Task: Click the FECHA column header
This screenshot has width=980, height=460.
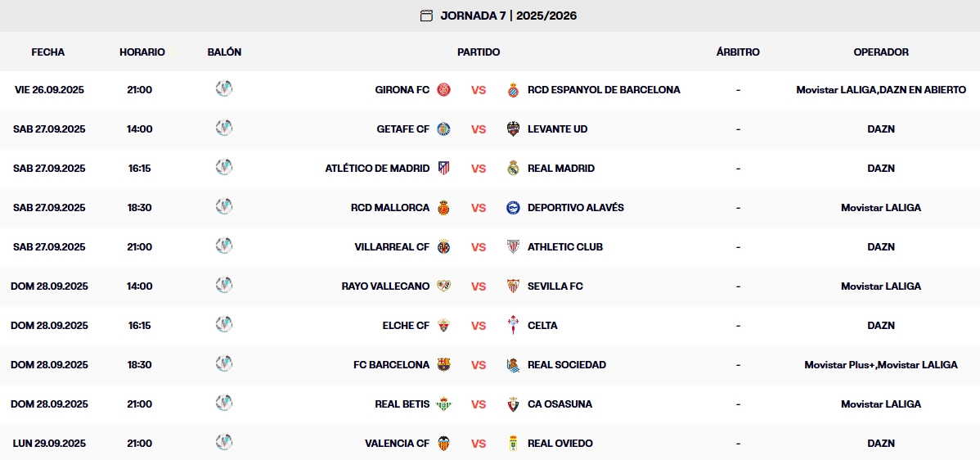Action: (48, 52)
